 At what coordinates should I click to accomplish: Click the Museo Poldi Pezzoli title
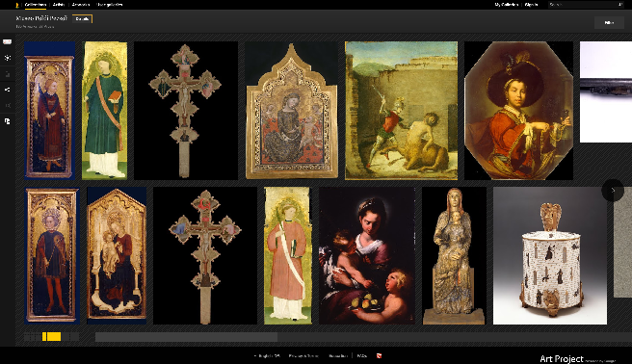coord(41,18)
